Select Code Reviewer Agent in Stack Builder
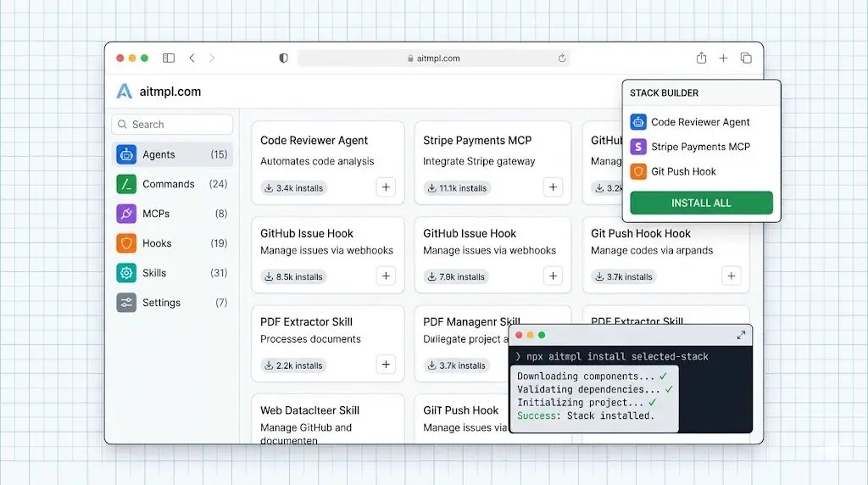 701,122
